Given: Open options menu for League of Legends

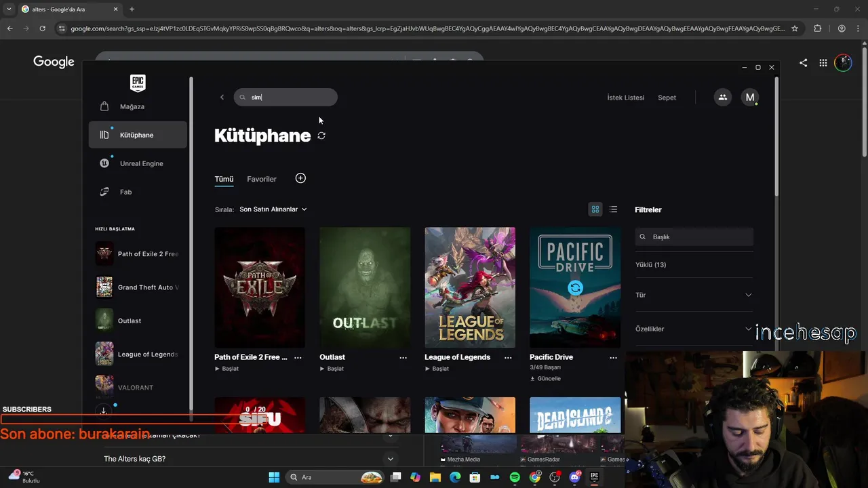Looking at the screenshot, I should click(508, 358).
